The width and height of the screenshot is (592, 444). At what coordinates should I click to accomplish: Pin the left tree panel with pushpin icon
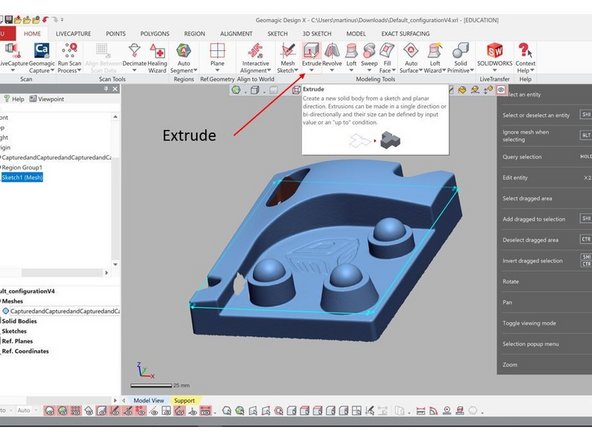pyautogui.click(x=106, y=89)
